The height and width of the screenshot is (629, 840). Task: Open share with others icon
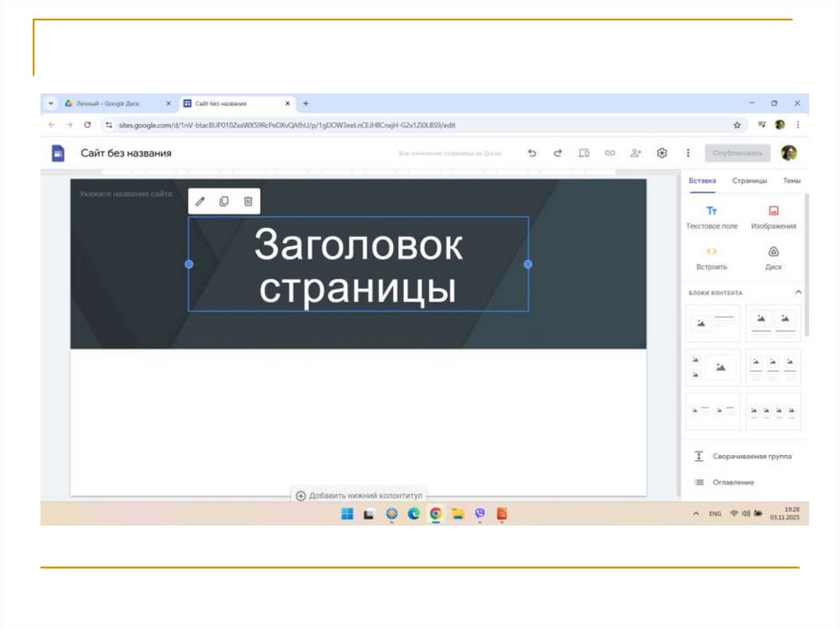(x=636, y=153)
